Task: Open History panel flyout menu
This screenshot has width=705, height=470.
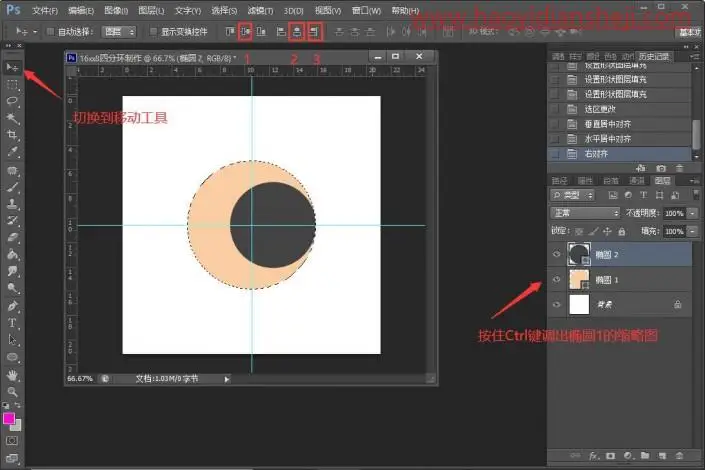Action: coord(694,56)
